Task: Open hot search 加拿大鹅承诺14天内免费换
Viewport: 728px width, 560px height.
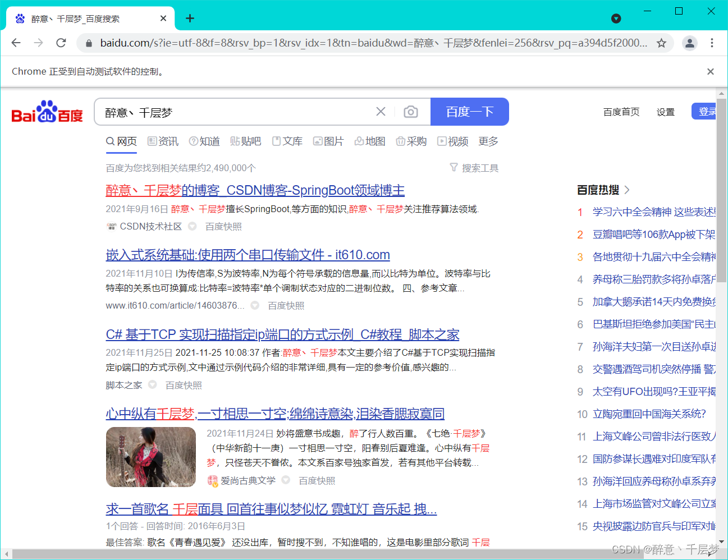Action: click(x=654, y=301)
